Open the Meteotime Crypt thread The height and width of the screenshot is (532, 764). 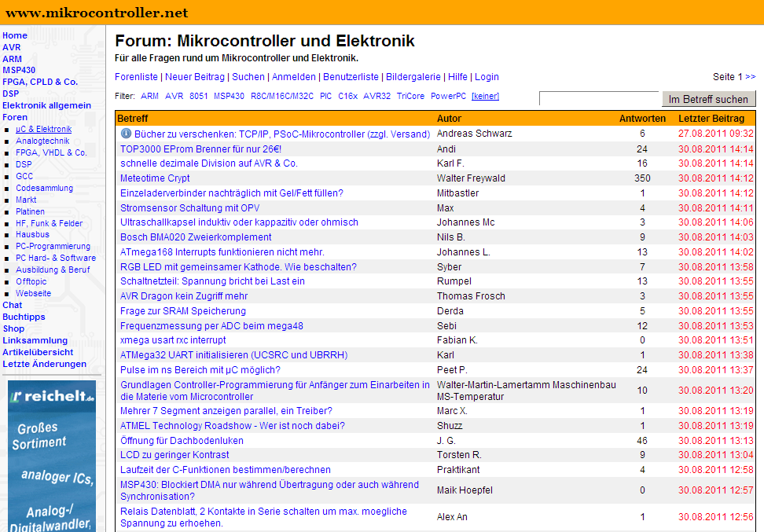155,178
